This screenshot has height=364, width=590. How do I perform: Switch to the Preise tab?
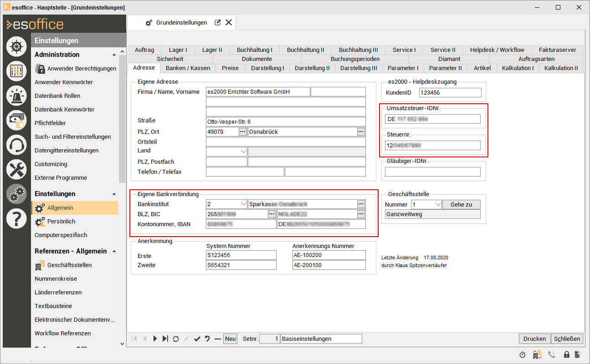pos(230,68)
